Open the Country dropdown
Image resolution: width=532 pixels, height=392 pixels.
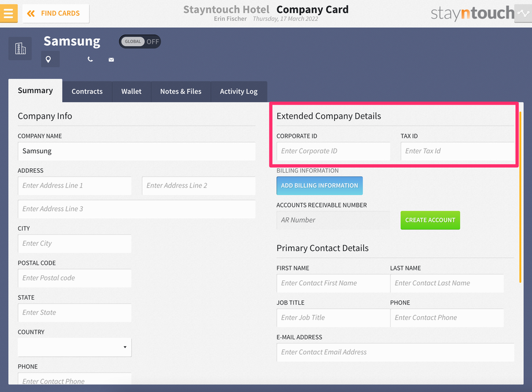pos(75,347)
